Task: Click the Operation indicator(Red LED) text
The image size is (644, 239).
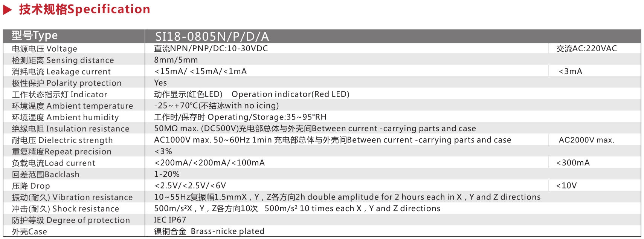Action: (x=290, y=94)
